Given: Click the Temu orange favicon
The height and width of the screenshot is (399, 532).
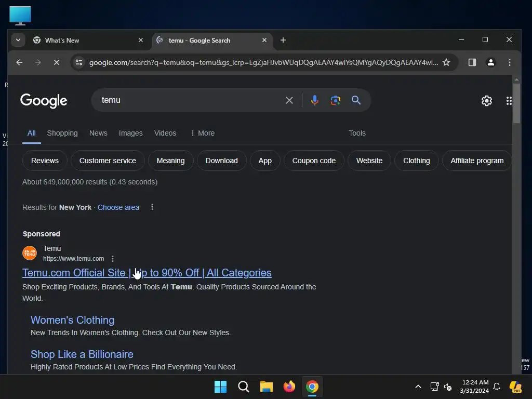Looking at the screenshot, I should click(x=30, y=253).
